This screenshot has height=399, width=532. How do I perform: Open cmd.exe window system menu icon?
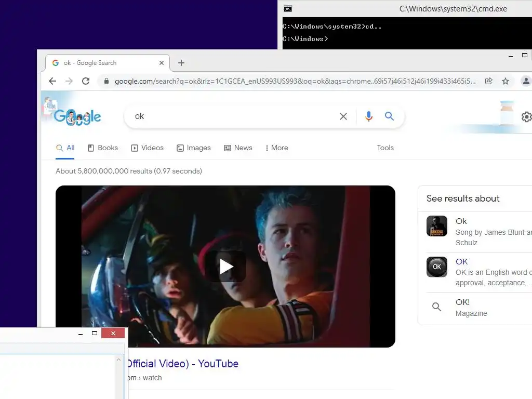[288, 9]
